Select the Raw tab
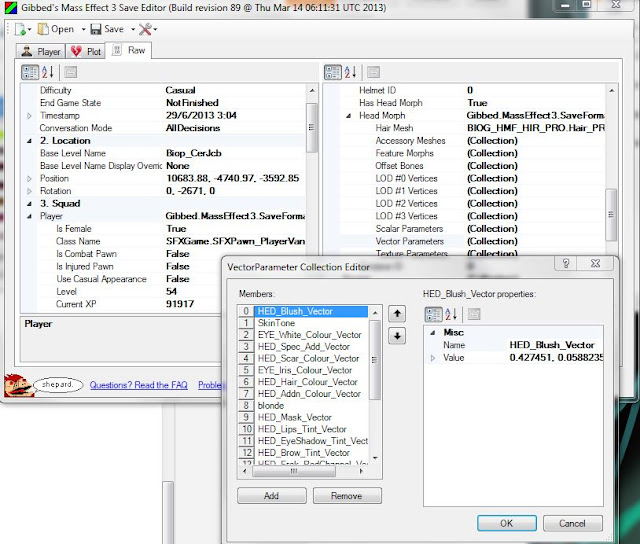This screenshot has width=640, height=544. [x=129, y=50]
